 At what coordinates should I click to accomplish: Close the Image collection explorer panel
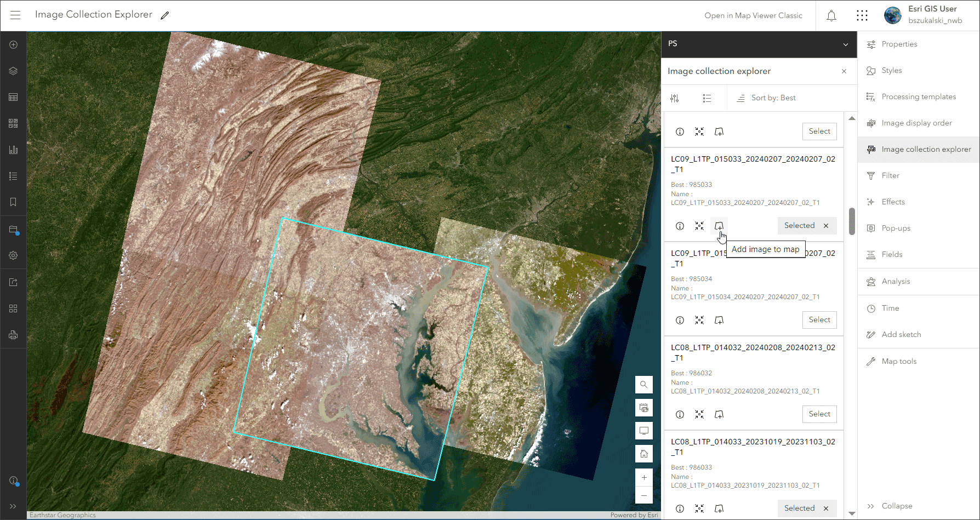[x=844, y=71]
